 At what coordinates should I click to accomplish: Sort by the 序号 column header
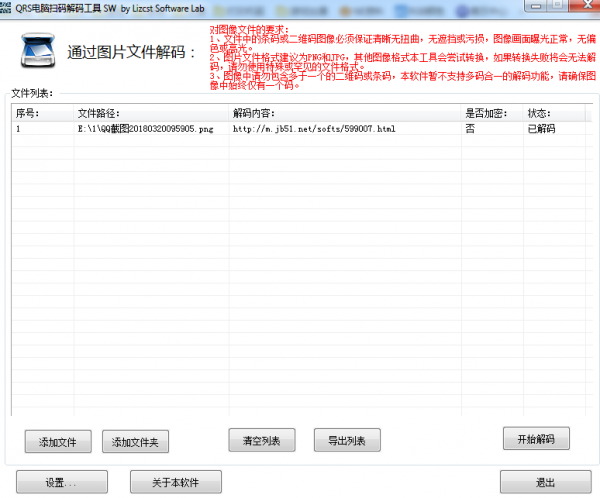point(42,113)
